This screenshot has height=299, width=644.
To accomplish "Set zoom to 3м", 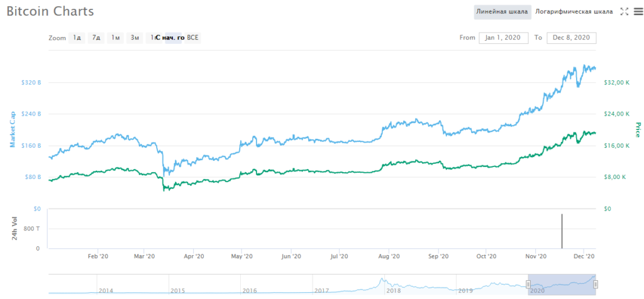I will pyautogui.click(x=135, y=38).
